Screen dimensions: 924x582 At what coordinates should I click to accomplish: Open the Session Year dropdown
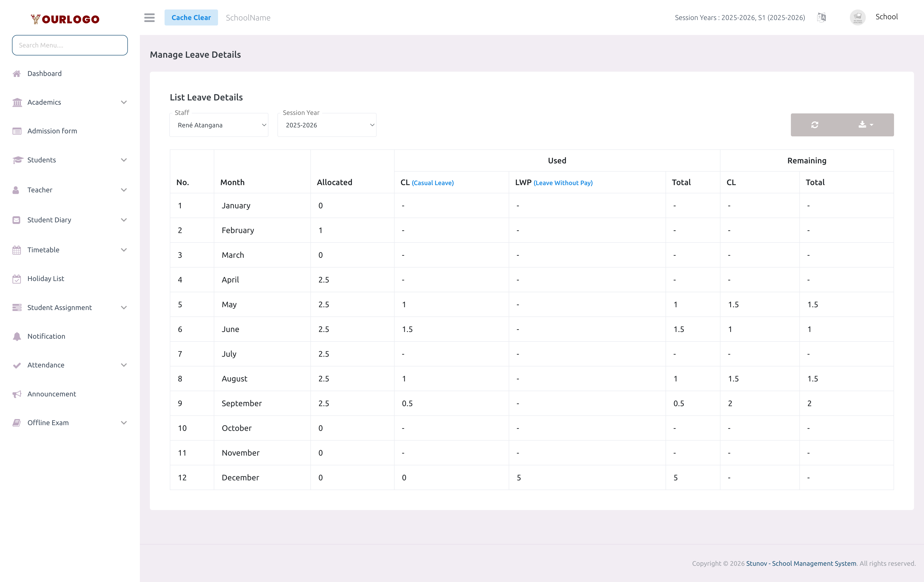click(x=327, y=125)
